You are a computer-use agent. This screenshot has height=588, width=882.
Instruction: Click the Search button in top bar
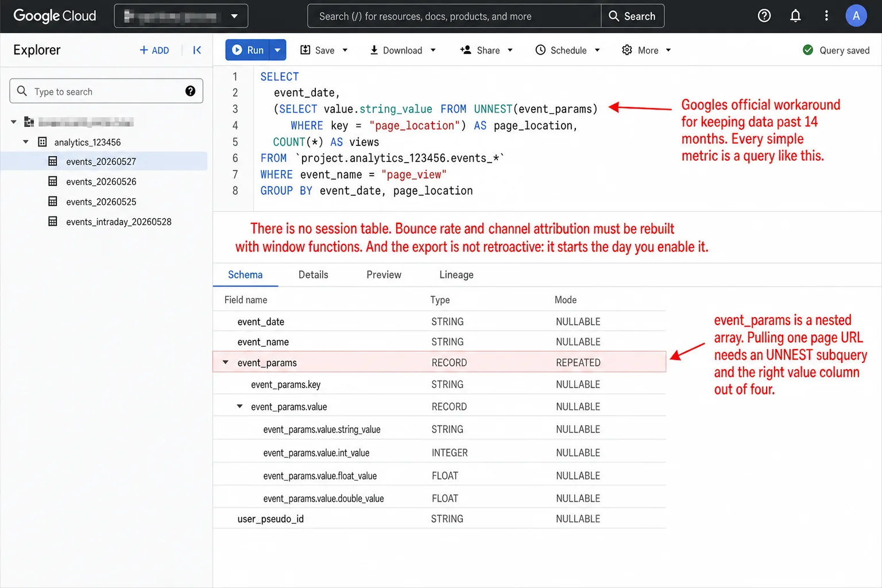632,16
